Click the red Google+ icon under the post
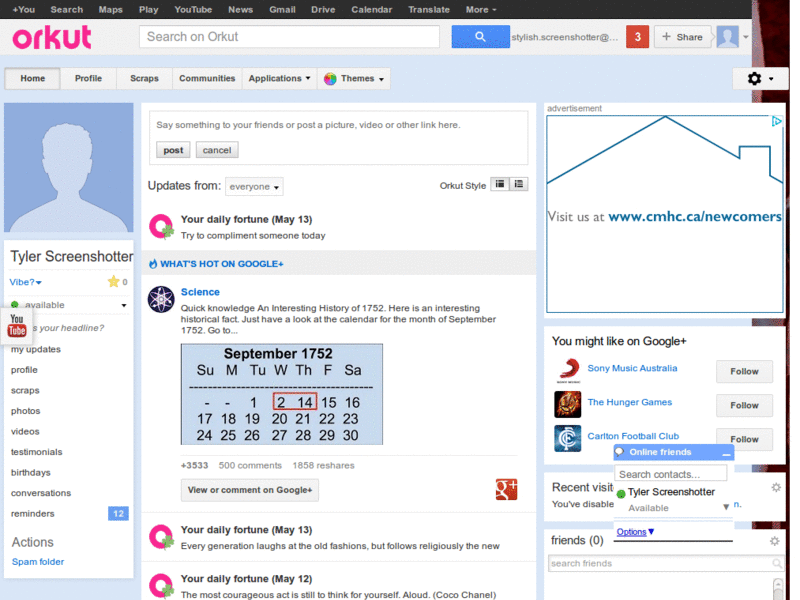This screenshot has width=800, height=600. [506, 489]
